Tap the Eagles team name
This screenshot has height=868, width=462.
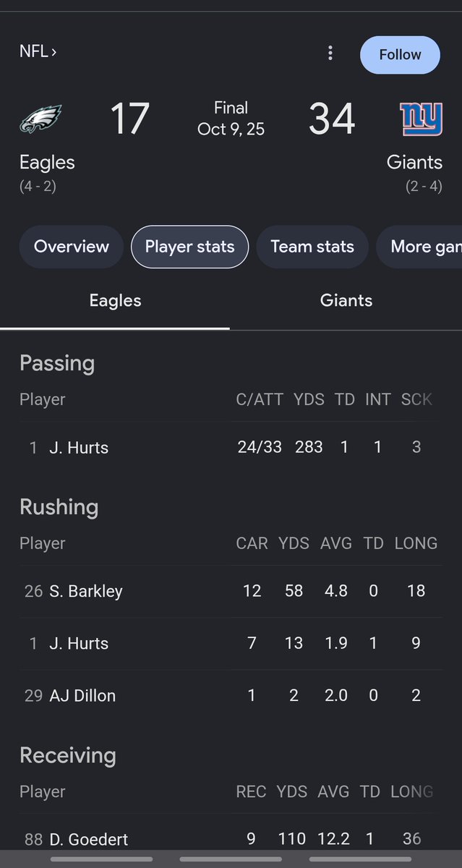(47, 162)
